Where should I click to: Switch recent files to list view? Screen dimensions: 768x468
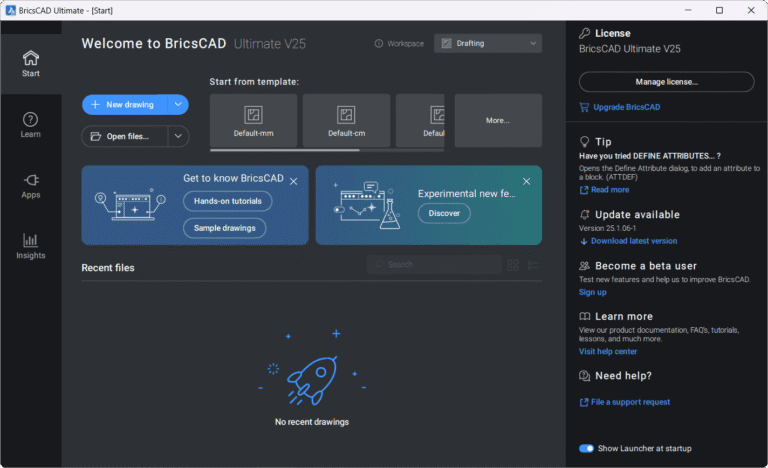(533, 265)
